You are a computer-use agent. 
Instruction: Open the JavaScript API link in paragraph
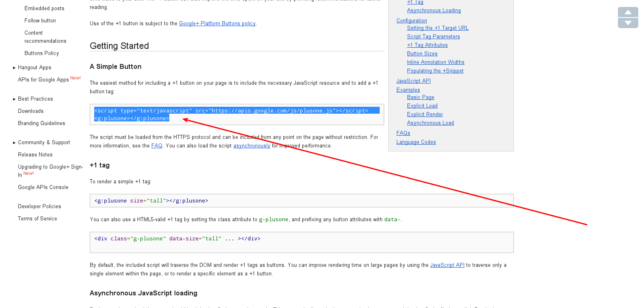[x=447, y=265]
